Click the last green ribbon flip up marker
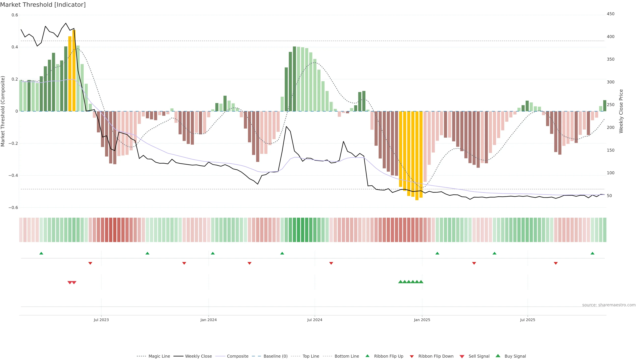This screenshot has width=644, height=362. 592,253
